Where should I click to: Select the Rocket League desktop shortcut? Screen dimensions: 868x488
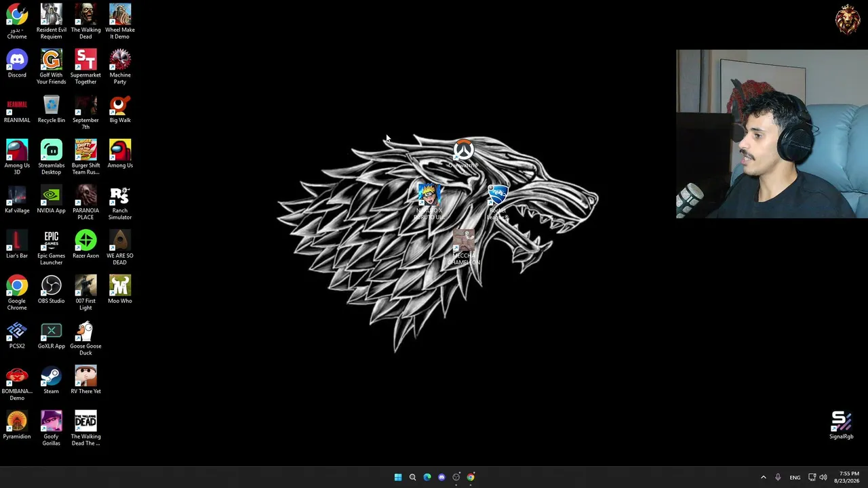point(498,201)
